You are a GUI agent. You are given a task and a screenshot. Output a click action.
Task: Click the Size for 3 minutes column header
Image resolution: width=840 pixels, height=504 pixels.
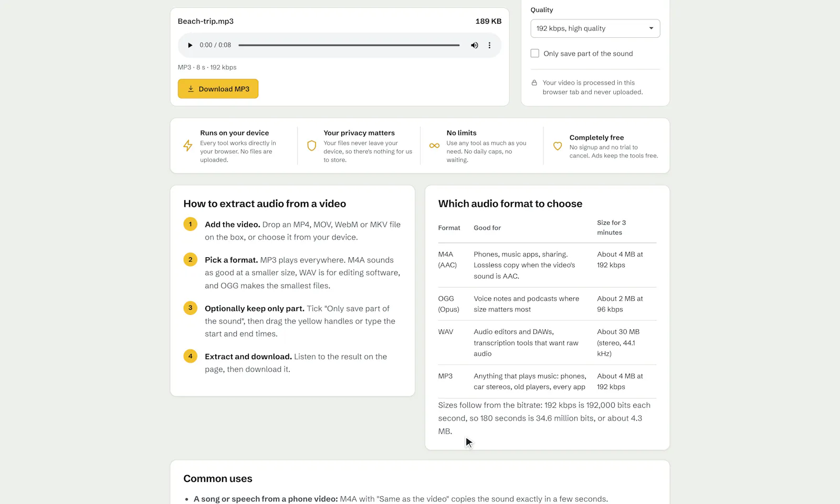[612, 228]
